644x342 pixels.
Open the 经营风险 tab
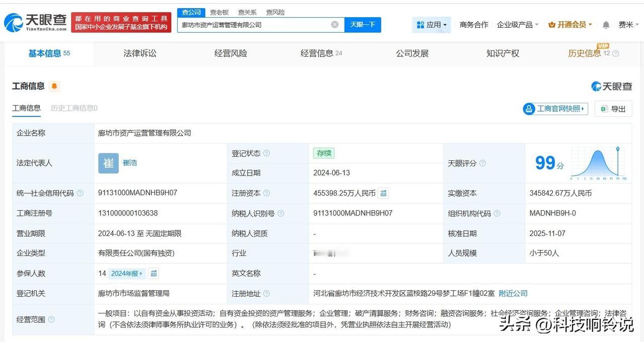[x=230, y=53]
